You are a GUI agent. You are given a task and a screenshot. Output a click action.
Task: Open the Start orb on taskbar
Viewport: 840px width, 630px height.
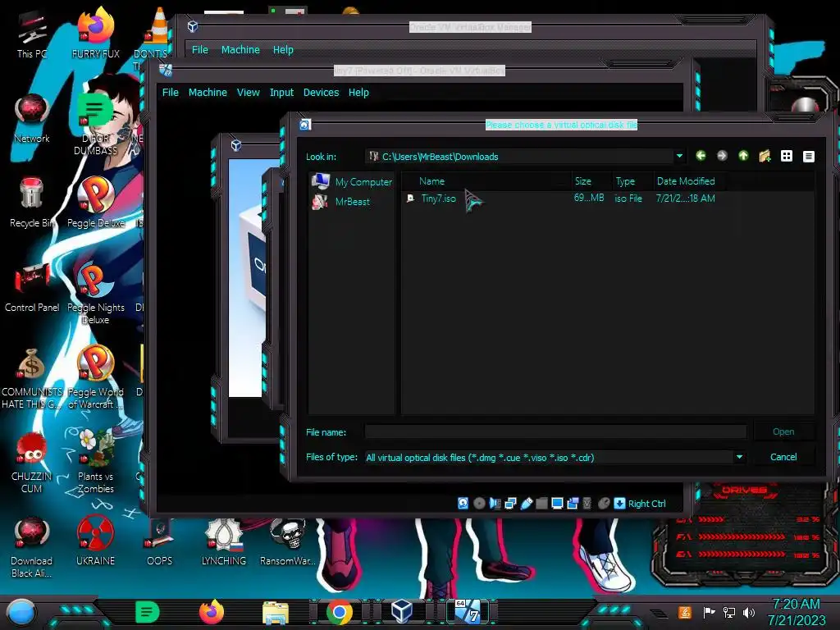(x=21, y=612)
